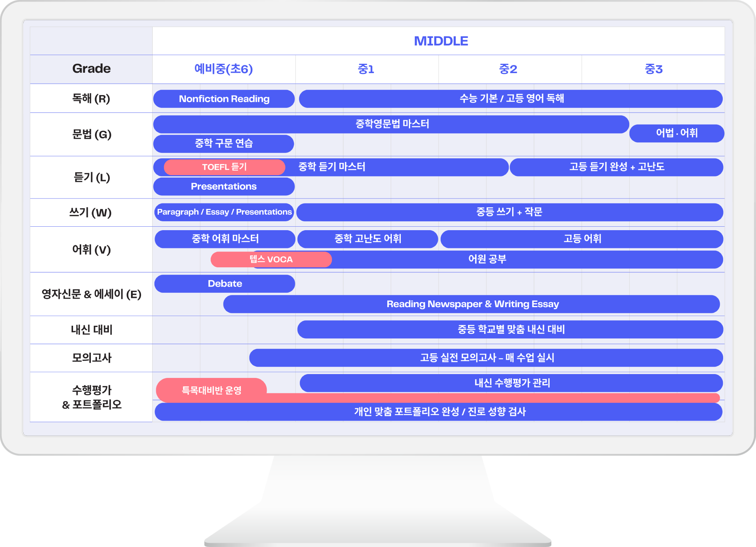Image resolution: width=756 pixels, height=547 pixels.
Task: Click the 중학 고난도 어휘 bar
Action: coord(368,239)
